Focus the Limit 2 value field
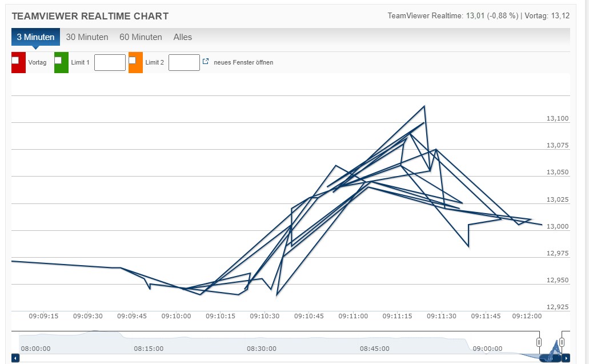Image resolution: width=589 pixels, height=364 pixels. pyautogui.click(x=184, y=62)
